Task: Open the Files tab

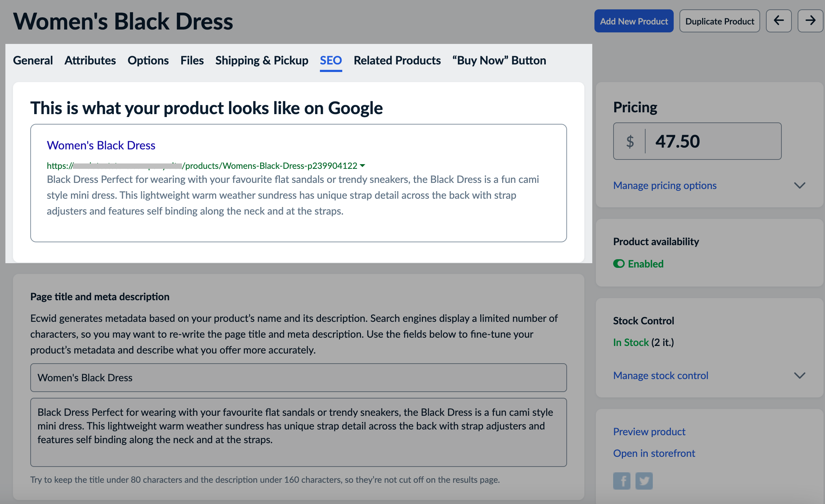Action: 192,60
